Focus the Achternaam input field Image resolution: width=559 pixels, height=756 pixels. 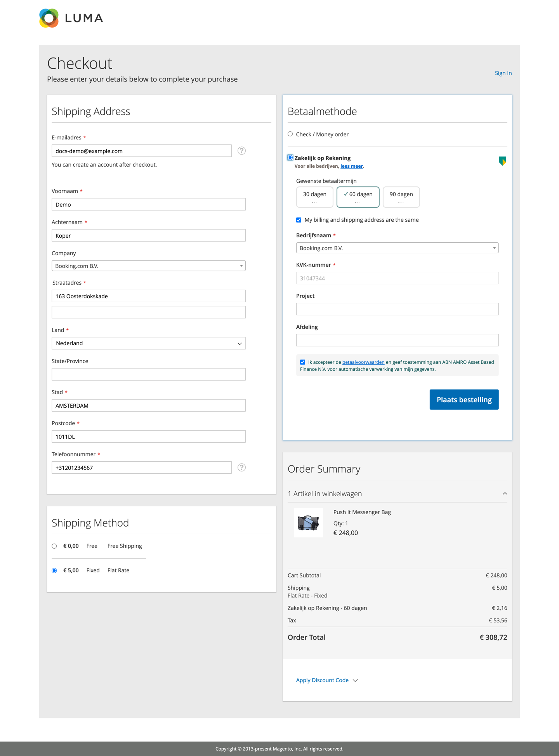coord(149,235)
